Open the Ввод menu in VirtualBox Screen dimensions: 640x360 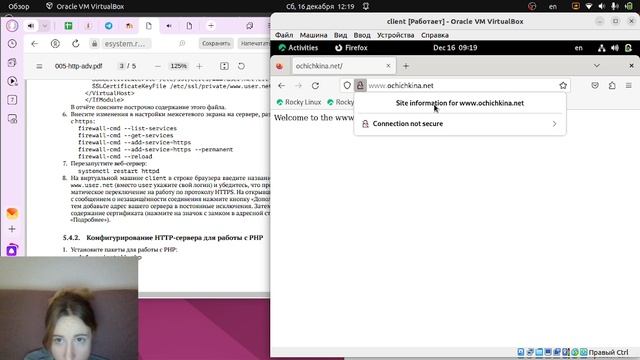click(362, 35)
